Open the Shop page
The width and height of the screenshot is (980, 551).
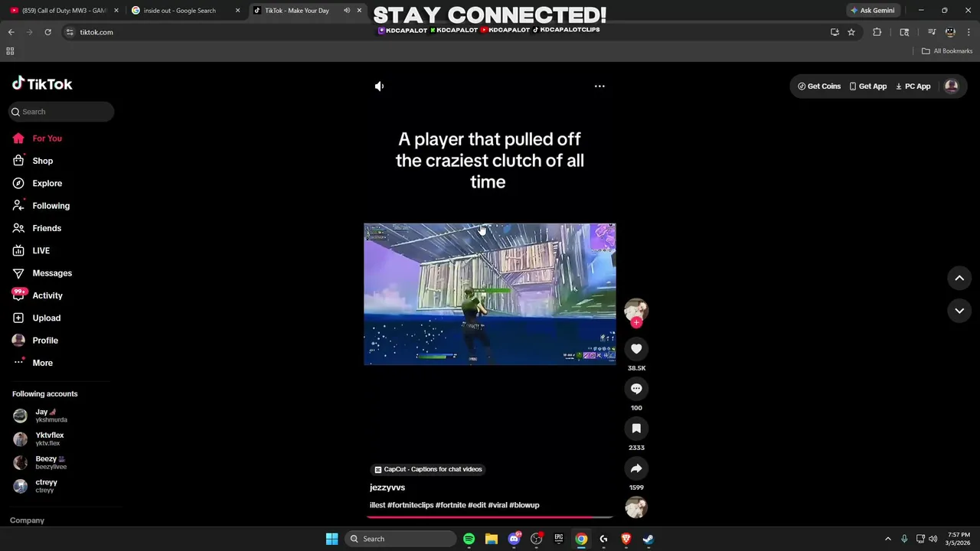43,161
